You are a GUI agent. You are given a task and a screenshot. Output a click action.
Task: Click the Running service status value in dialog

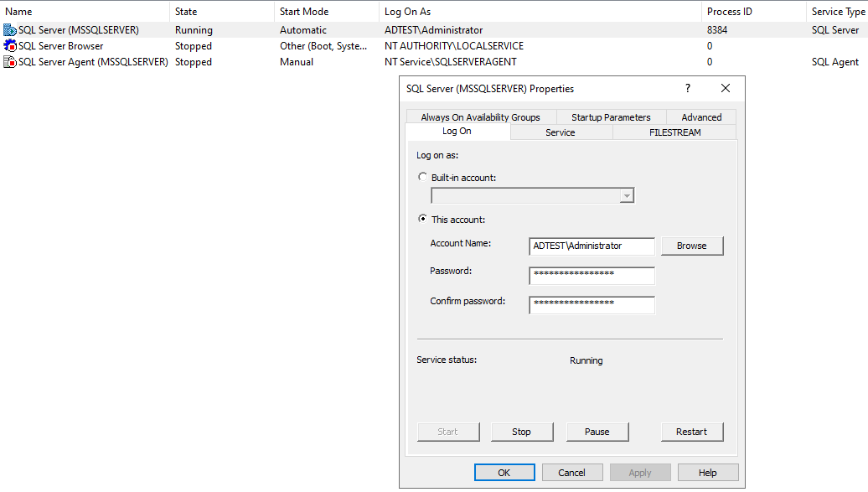click(586, 360)
